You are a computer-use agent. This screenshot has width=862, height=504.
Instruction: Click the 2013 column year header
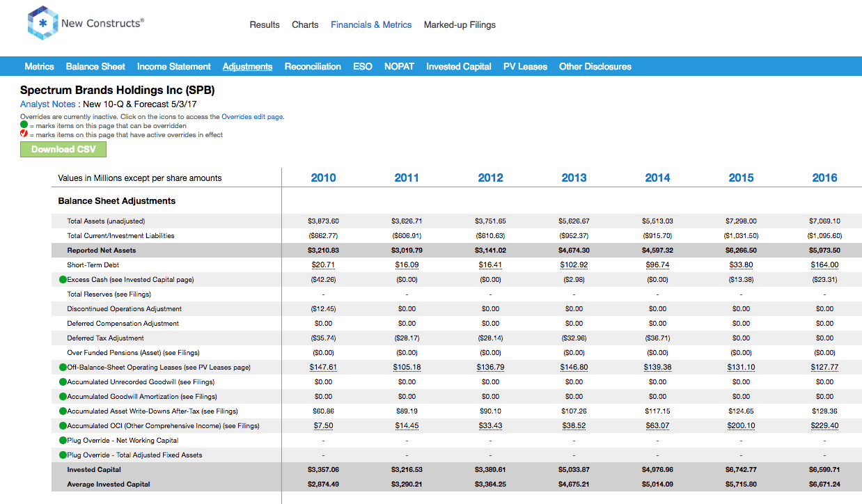[x=574, y=178]
